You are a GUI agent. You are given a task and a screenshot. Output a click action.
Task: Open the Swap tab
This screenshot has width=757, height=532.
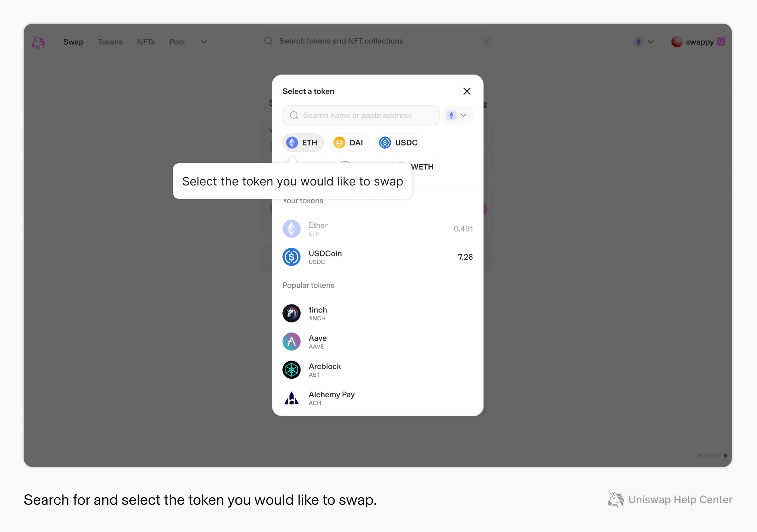click(x=73, y=42)
